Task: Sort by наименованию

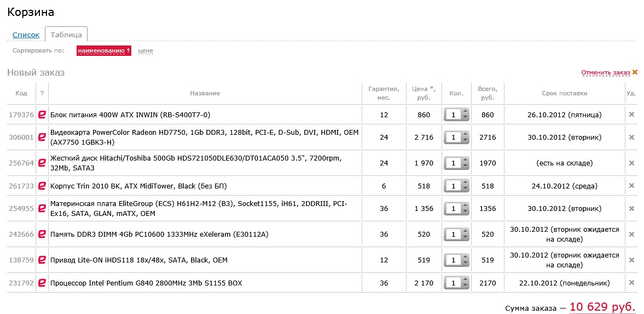Action: point(103,51)
